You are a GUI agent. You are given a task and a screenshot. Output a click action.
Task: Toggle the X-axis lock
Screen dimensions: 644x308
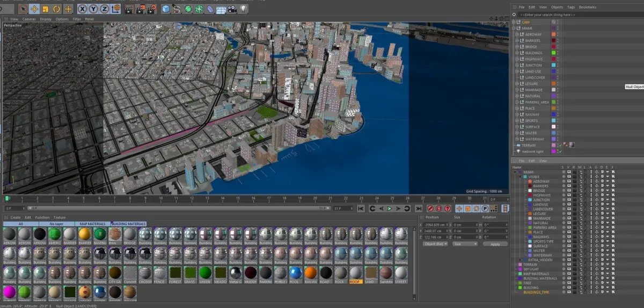pos(82,9)
